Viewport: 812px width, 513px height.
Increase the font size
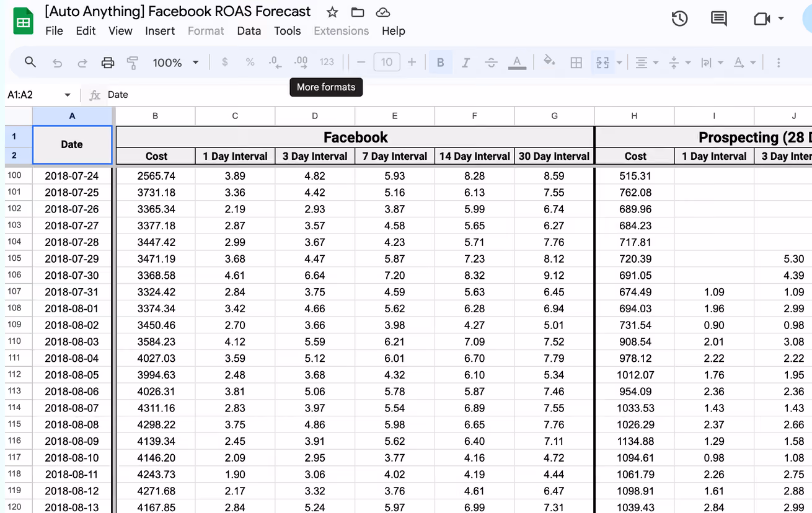tap(412, 62)
